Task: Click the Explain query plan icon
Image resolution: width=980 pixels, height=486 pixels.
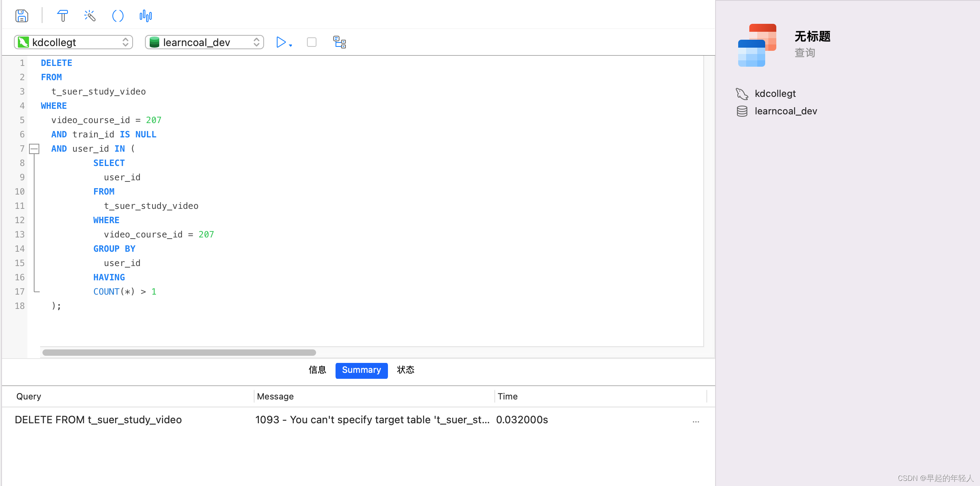Action: 340,42
